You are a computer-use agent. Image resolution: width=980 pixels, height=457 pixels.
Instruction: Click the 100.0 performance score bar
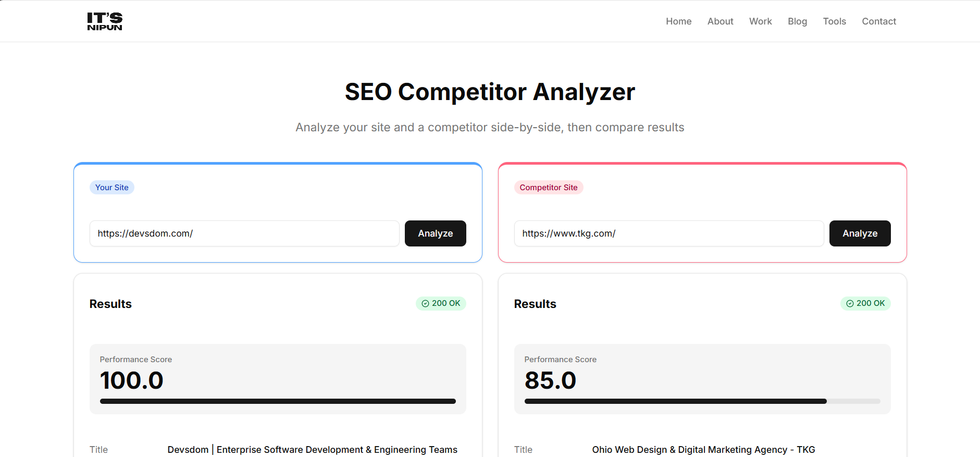pyautogui.click(x=278, y=401)
